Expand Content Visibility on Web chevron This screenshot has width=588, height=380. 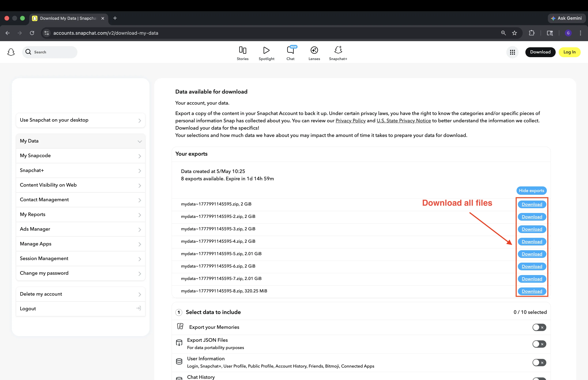[x=140, y=186]
